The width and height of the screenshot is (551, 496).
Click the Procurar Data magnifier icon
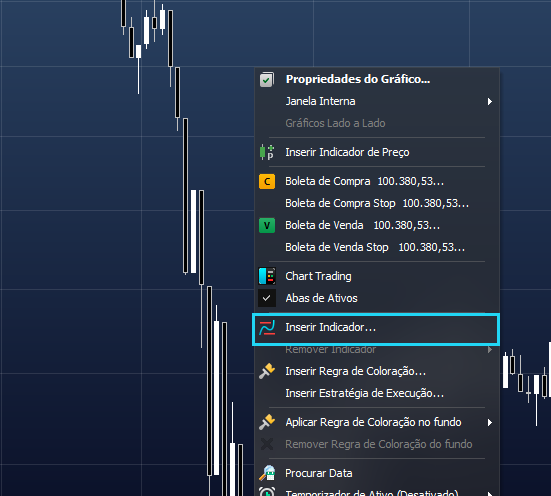point(267,473)
